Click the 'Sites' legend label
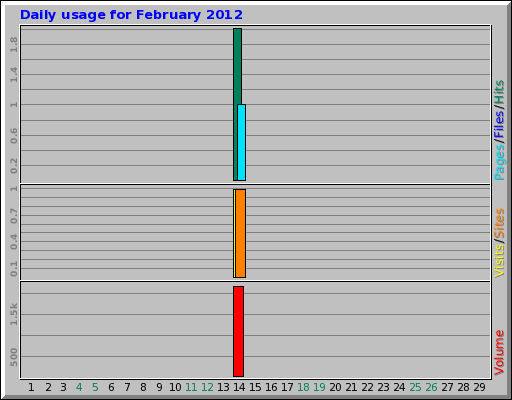 [x=499, y=224]
